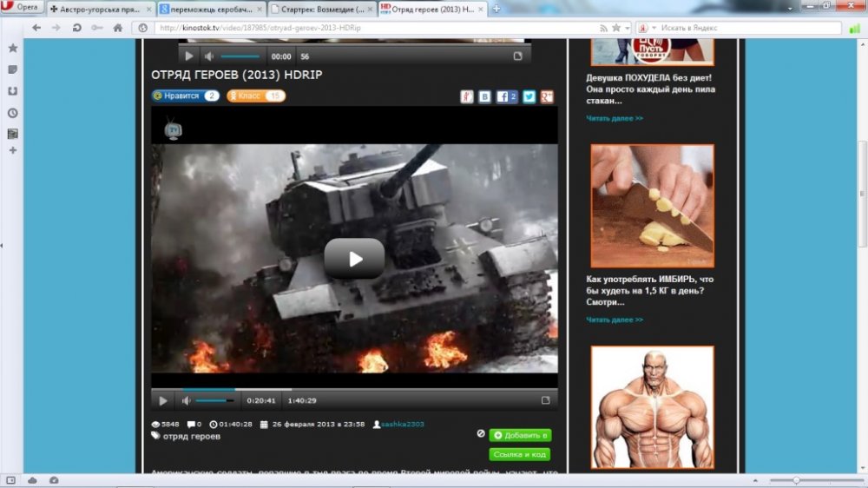
Task: Open the muscular man ad thumbnail
Action: click(x=652, y=407)
